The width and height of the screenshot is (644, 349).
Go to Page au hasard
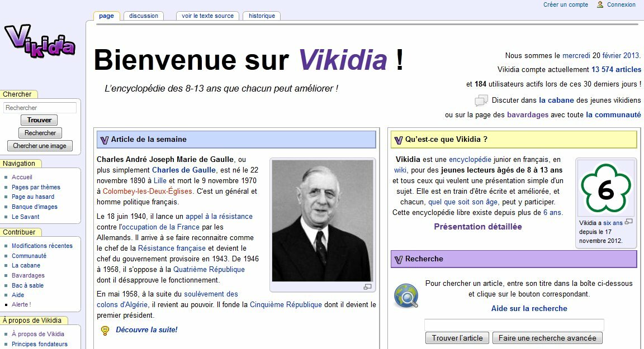pyautogui.click(x=33, y=197)
